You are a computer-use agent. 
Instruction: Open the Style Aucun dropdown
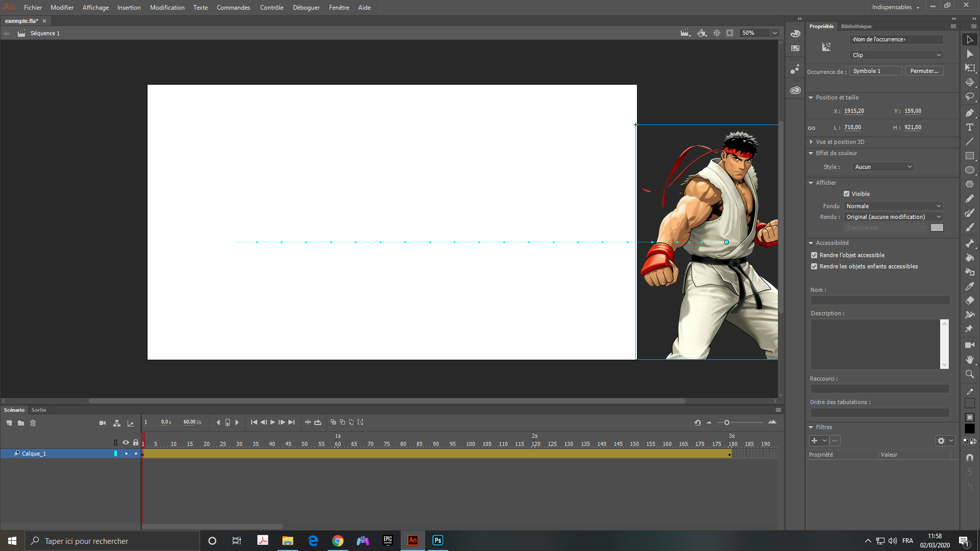[883, 167]
